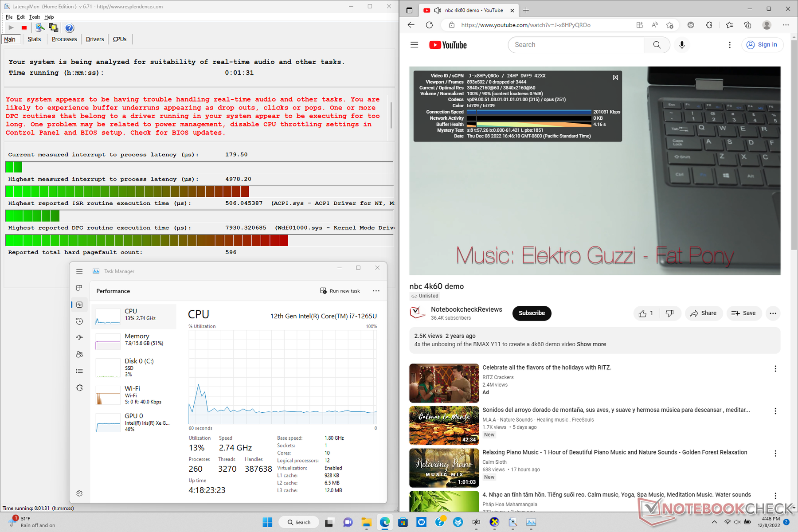Click Run new task in Task Manager
Image resolution: width=798 pixels, height=532 pixels.
340,291
